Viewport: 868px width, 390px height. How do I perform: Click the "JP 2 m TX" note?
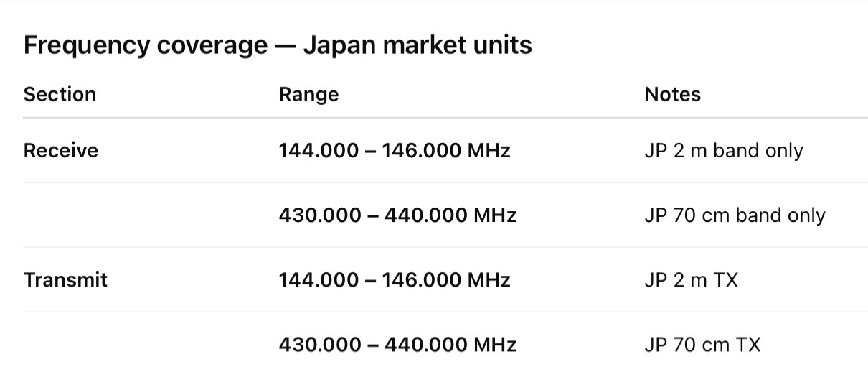click(691, 280)
